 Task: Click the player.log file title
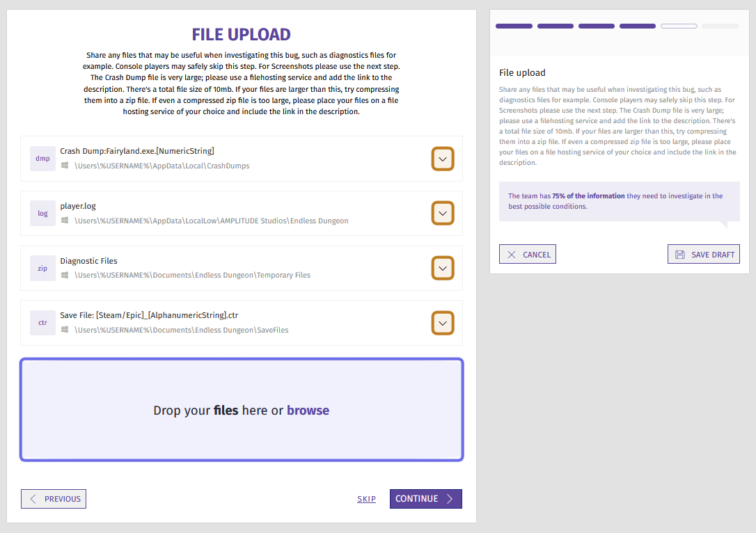click(x=78, y=206)
